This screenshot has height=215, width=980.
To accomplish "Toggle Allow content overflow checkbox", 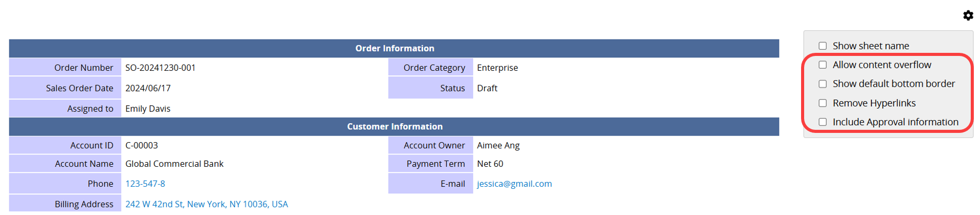I will pyautogui.click(x=822, y=65).
